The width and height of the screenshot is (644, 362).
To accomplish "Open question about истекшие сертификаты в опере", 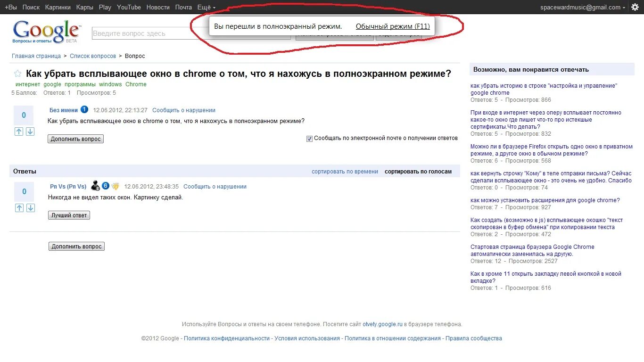I will click(x=546, y=120).
